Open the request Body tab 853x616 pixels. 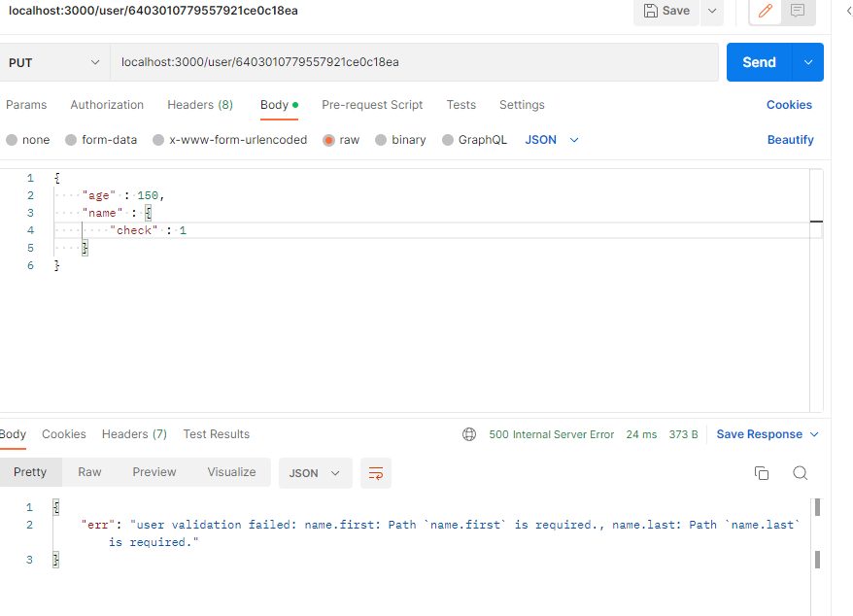click(x=279, y=105)
